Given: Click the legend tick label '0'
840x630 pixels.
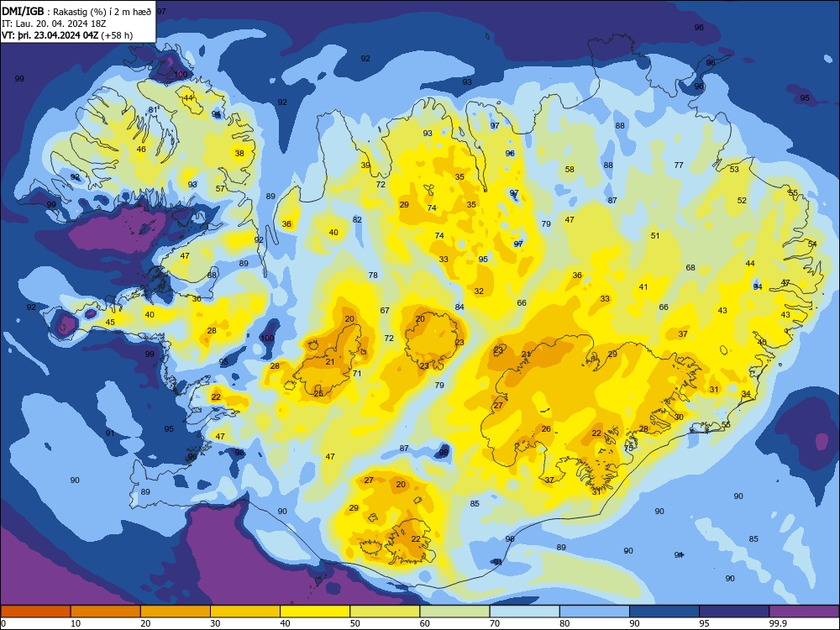Looking at the screenshot, I should click(x=3, y=623).
